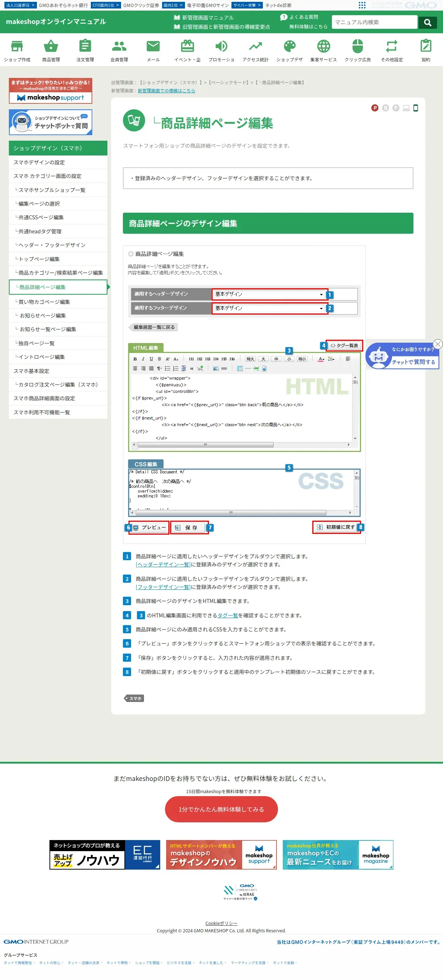Image resolution: width=443 pixels, height=980 pixels.
Task: Open 旧管理画面と新管理画面の導線変更点 link
Action: 222,27
